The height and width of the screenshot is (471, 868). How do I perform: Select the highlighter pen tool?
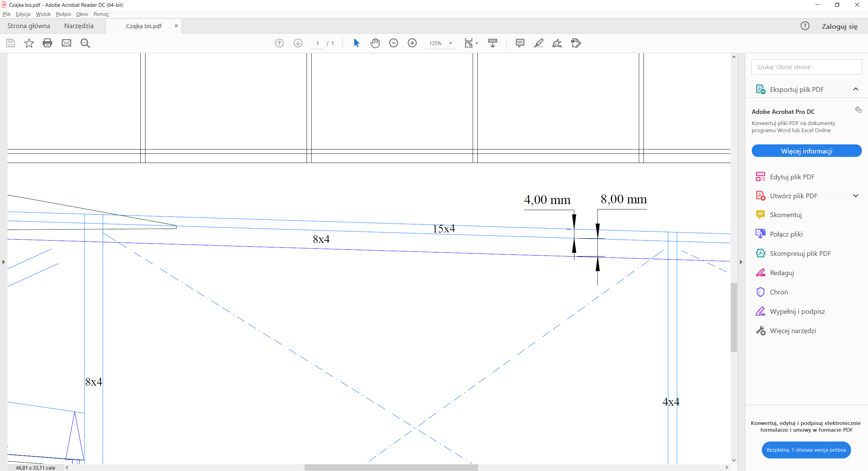538,43
